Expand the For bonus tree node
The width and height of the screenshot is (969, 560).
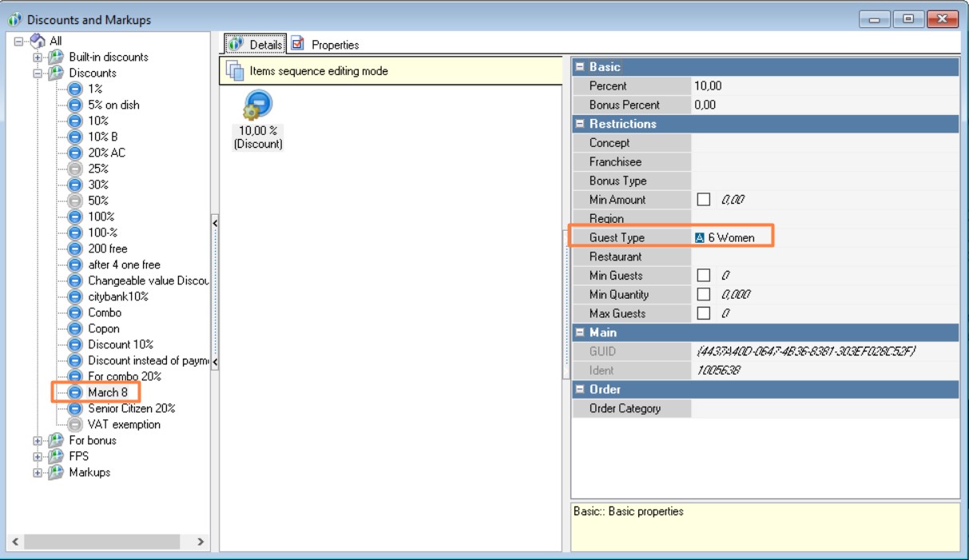tap(37, 440)
